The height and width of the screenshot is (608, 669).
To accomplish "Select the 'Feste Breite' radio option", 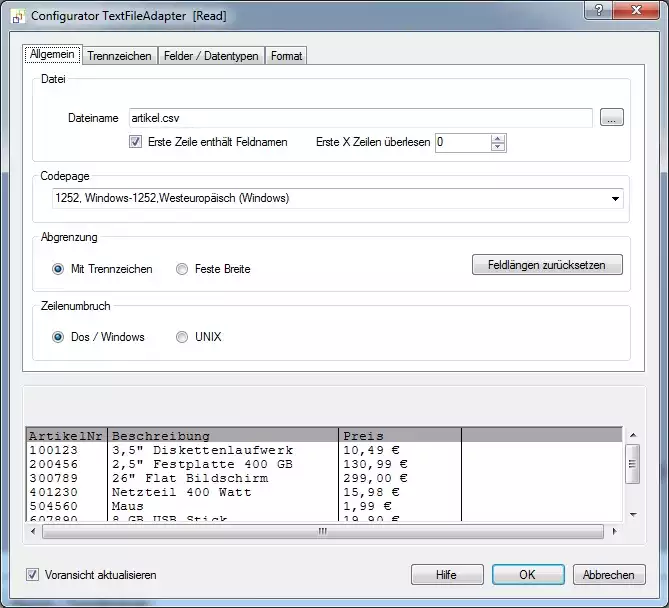I will click(182, 269).
